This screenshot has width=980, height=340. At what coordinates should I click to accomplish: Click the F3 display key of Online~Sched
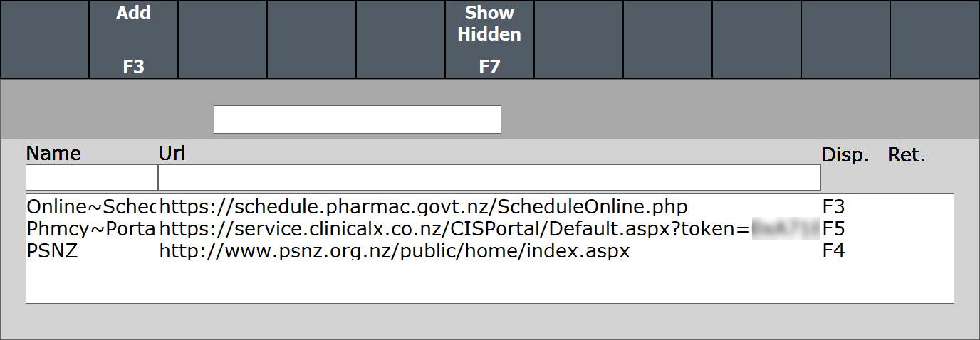833,207
